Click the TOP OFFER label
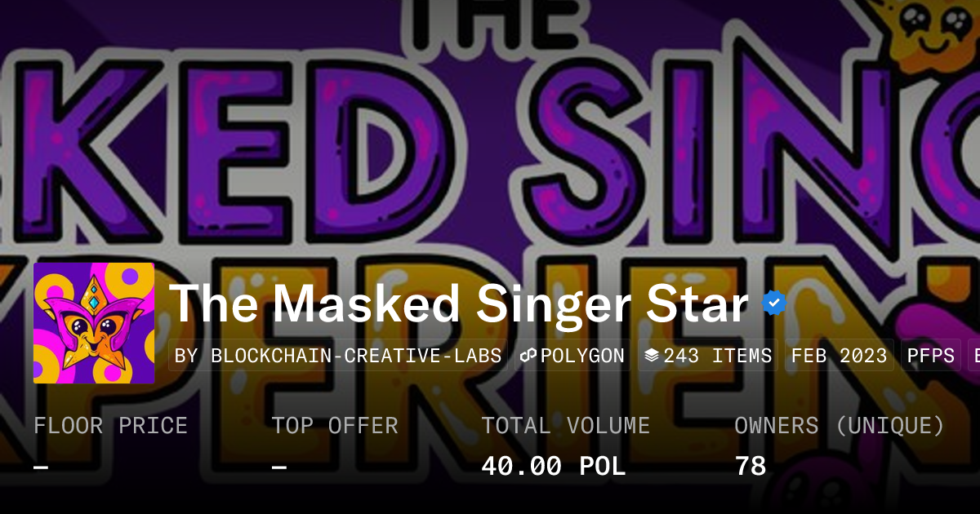 (335, 426)
